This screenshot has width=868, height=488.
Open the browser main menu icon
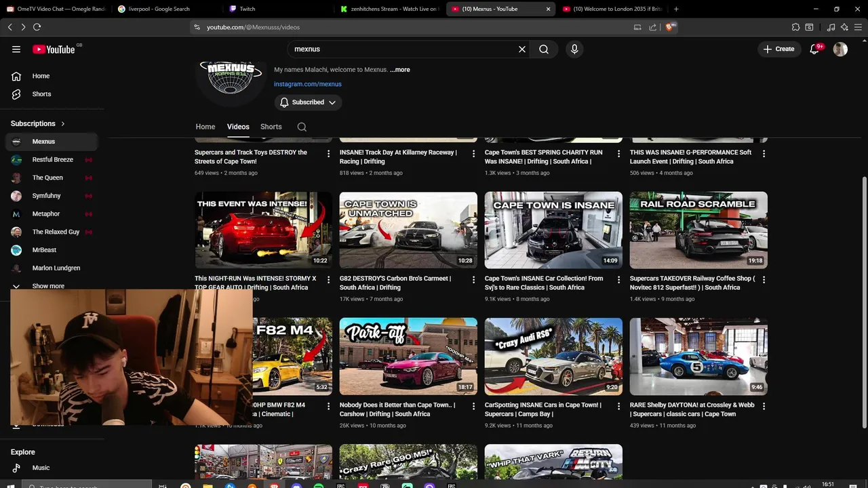coord(858,27)
